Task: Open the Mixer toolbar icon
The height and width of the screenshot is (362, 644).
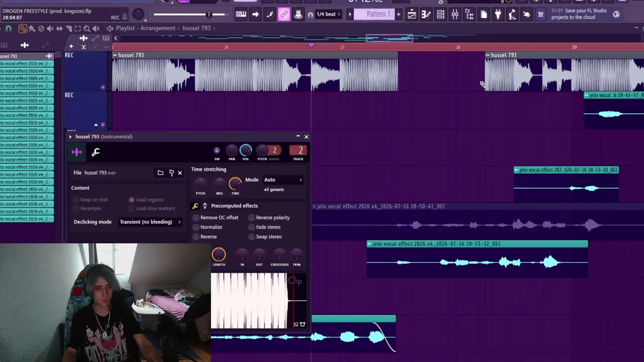Action: pos(455,15)
